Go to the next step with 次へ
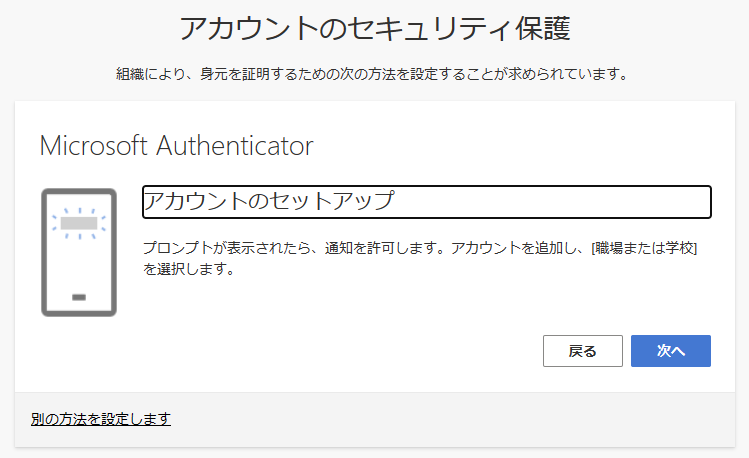The image size is (749, 458). 671,351
